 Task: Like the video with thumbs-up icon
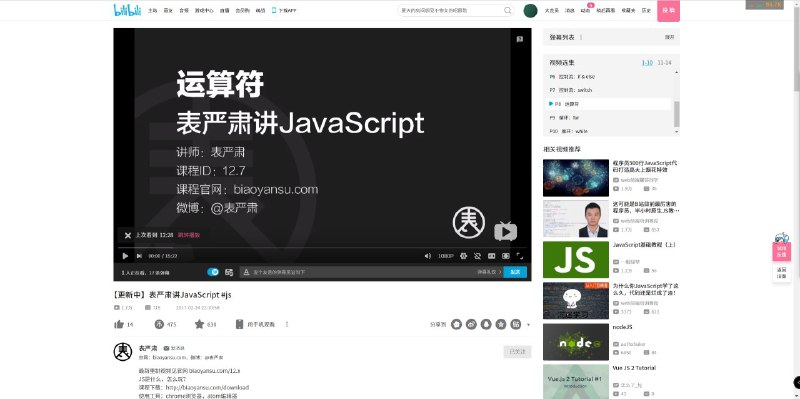[x=119, y=324]
